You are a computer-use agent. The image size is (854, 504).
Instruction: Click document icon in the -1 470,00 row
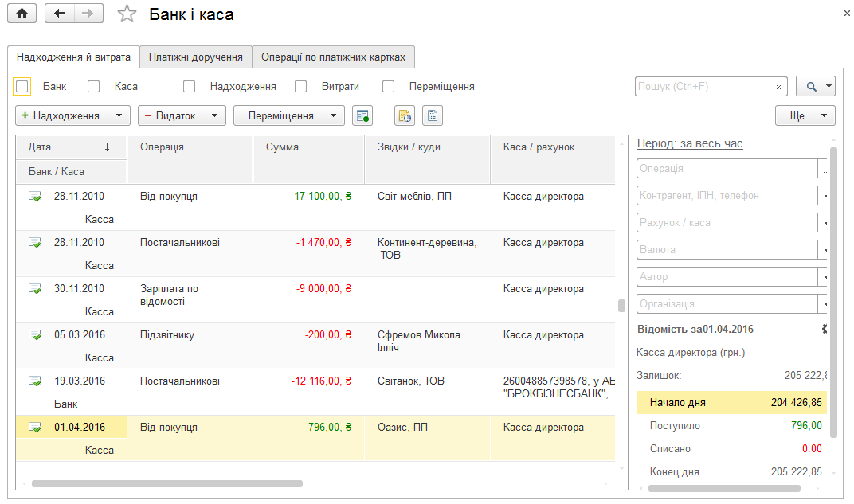point(35,243)
